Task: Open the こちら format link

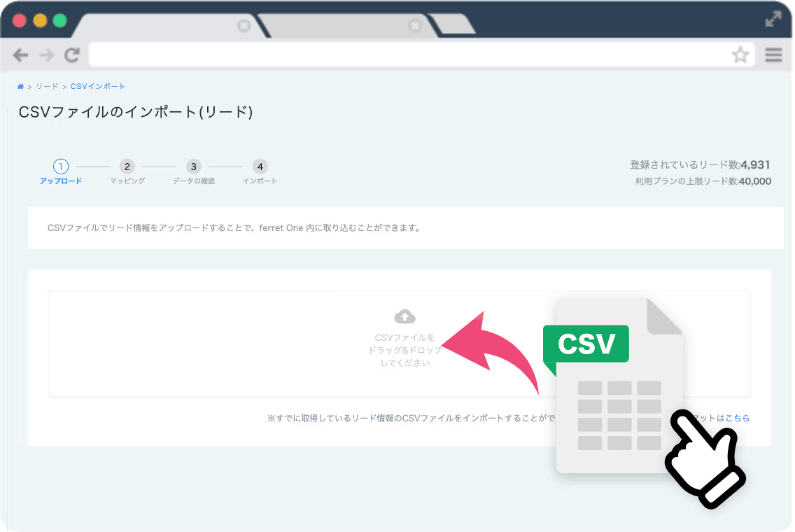Action: click(737, 418)
